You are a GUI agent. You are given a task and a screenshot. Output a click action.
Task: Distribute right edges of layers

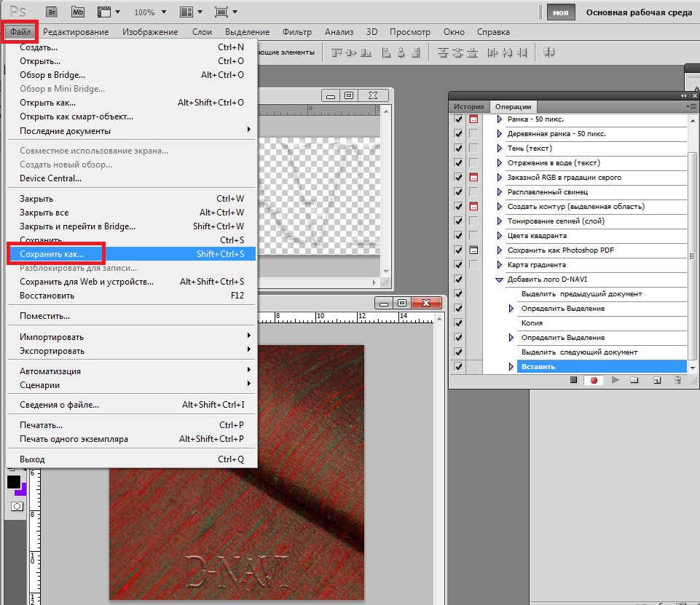pos(522,52)
